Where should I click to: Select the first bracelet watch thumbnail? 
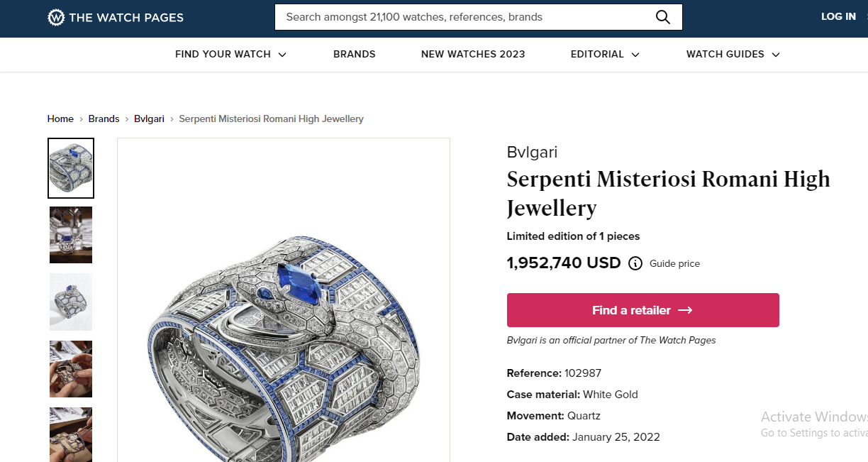tap(71, 168)
